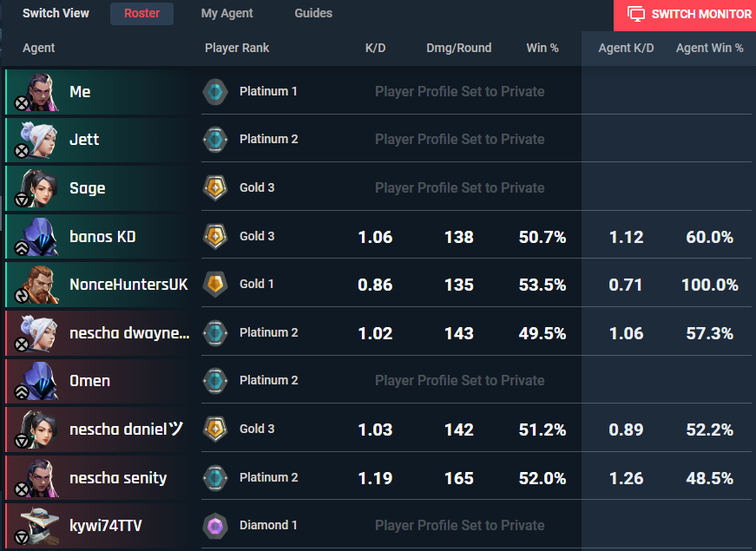This screenshot has height=551, width=756.
Task: Click the Diamond 1 rank text
Action: coord(268,526)
